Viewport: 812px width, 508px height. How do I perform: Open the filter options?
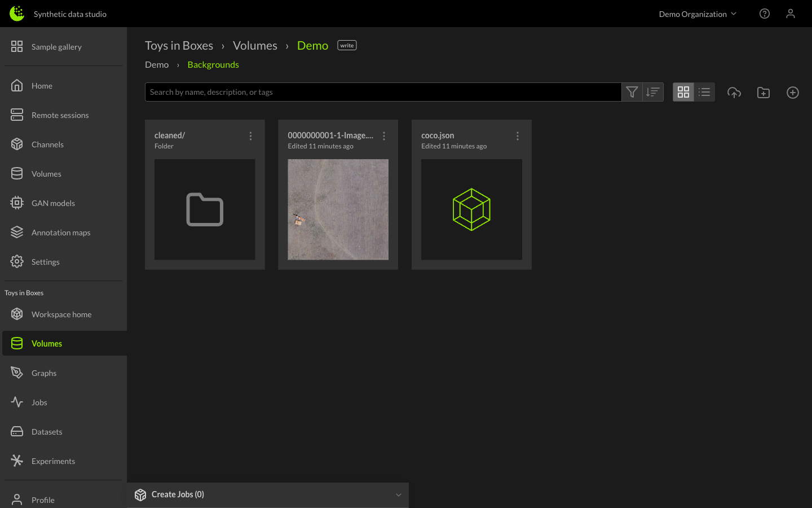(x=632, y=91)
